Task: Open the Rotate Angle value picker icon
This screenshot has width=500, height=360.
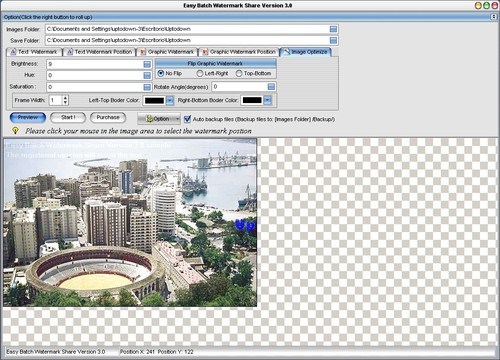Action: [271, 87]
